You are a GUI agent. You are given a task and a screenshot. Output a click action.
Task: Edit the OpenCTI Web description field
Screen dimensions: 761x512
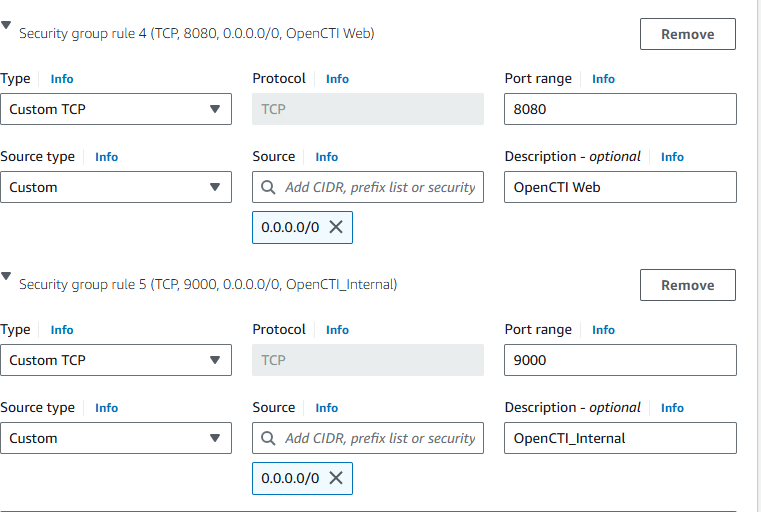click(620, 187)
